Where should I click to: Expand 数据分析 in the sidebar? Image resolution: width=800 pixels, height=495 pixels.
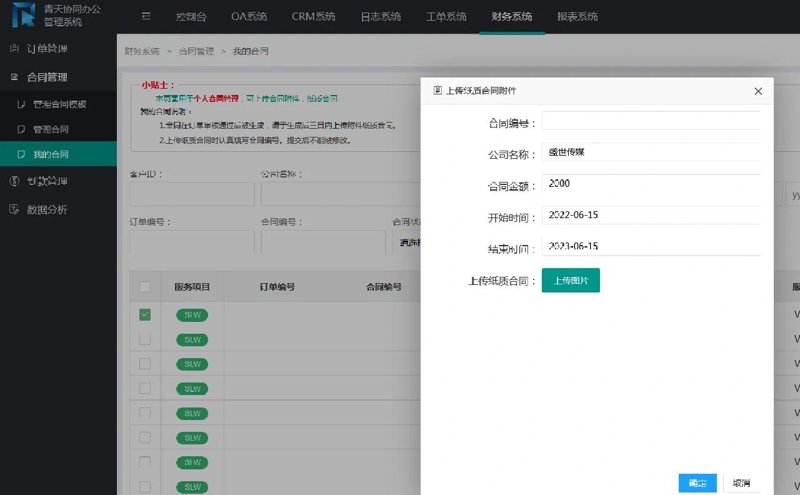click(x=58, y=209)
